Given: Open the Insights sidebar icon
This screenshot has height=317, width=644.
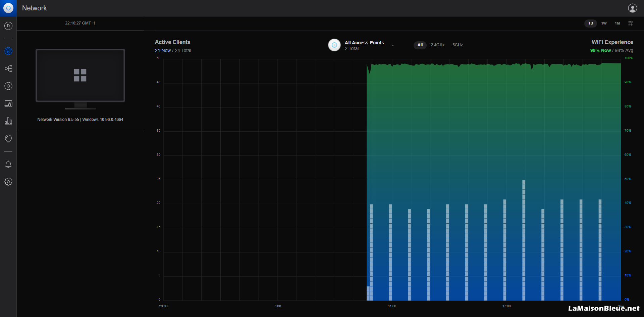Looking at the screenshot, I should 8,139.
